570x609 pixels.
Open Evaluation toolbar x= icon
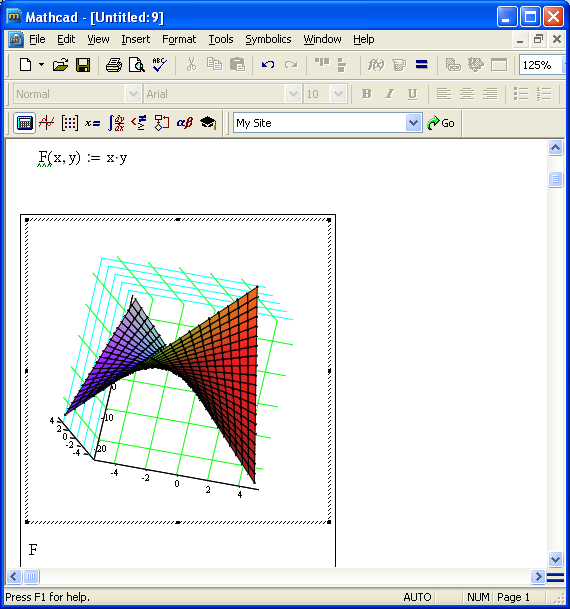pos(93,123)
